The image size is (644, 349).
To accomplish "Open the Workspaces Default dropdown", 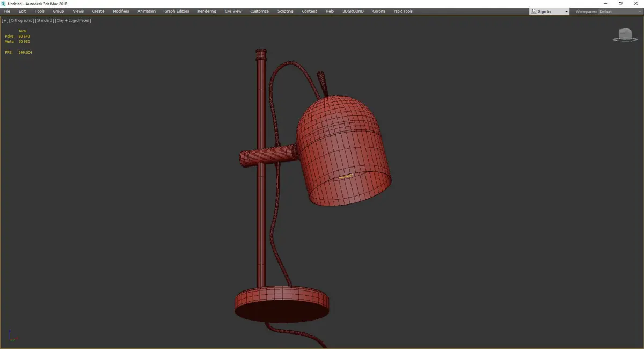I will coord(620,11).
